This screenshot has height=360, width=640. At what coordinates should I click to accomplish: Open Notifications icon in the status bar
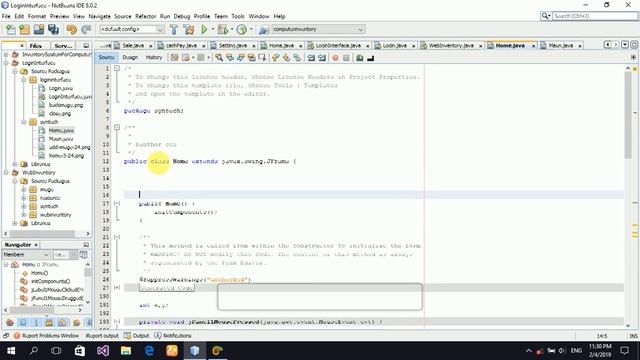(x=158, y=336)
